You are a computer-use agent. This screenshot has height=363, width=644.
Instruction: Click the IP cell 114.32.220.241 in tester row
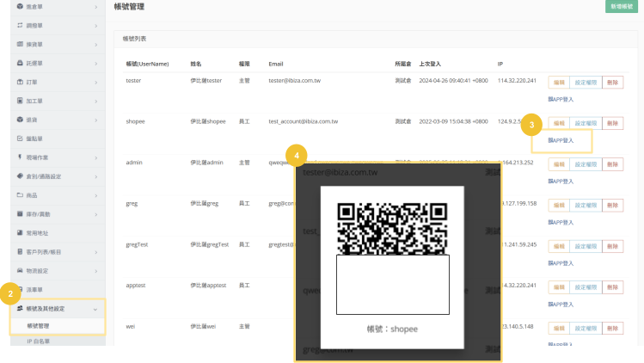(x=517, y=81)
